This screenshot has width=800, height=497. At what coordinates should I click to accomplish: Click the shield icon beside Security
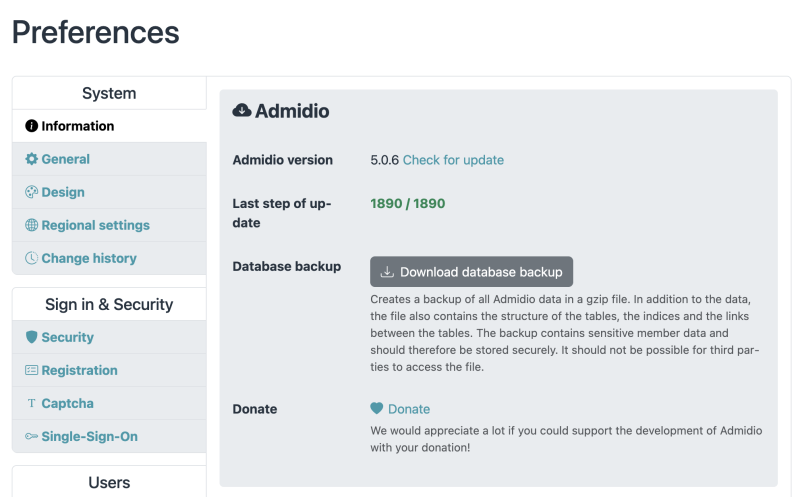(x=32, y=337)
